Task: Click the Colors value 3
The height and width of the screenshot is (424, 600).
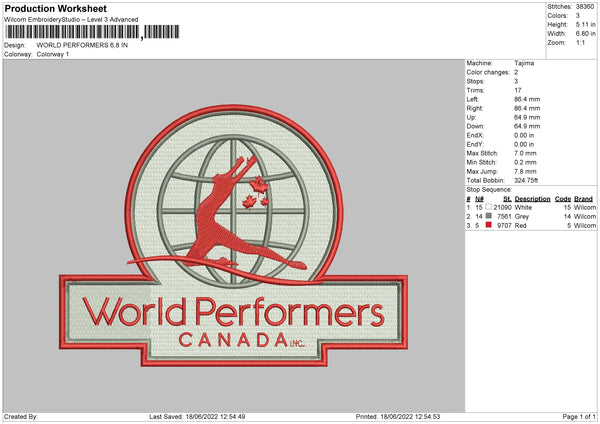Action: click(x=578, y=16)
